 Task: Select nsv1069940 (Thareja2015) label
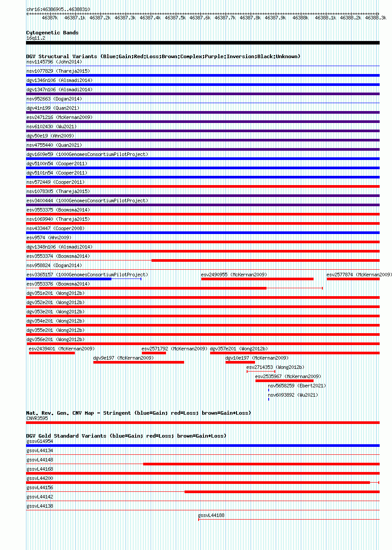[58, 219]
